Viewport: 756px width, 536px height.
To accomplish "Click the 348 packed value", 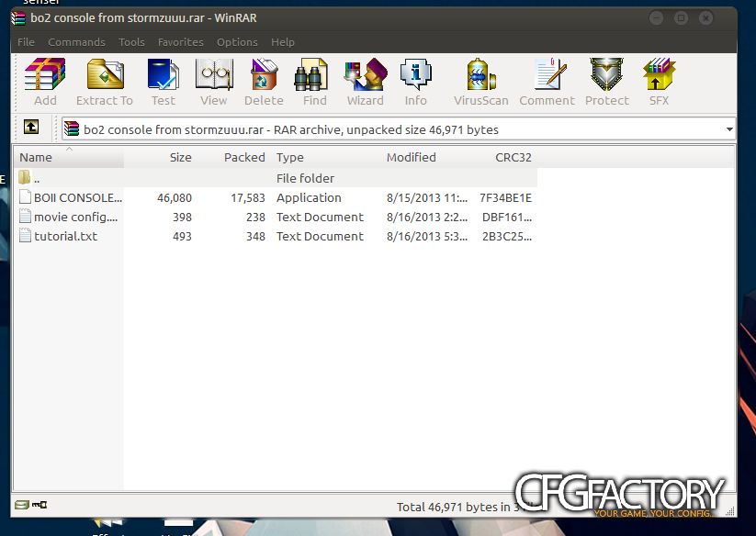I will pos(255,236).
